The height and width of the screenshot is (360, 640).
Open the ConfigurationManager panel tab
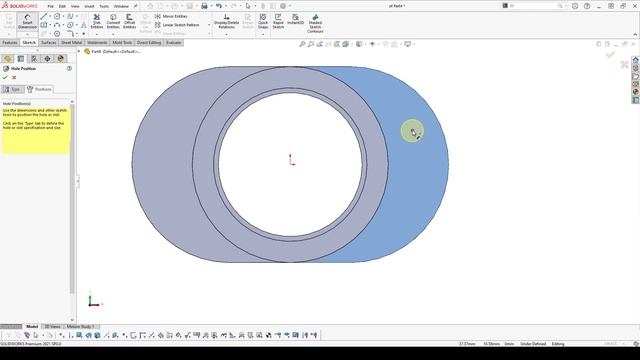(x=34, y=59)
